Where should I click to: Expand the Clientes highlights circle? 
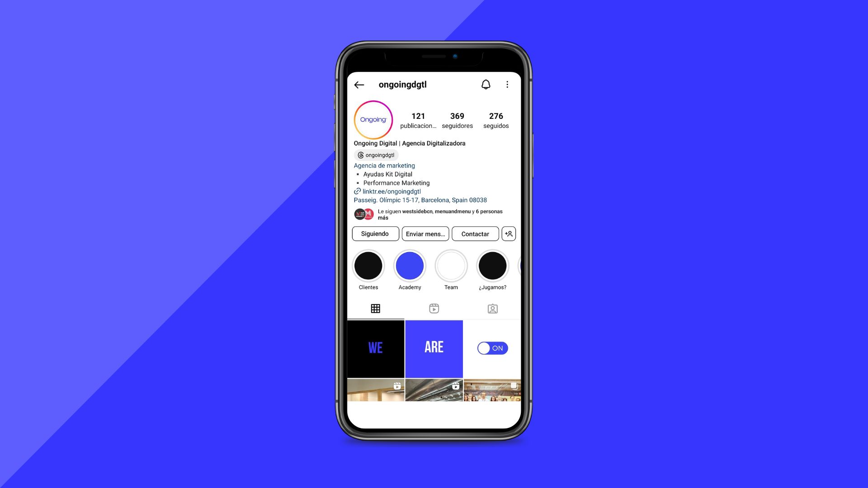(368, 266)
